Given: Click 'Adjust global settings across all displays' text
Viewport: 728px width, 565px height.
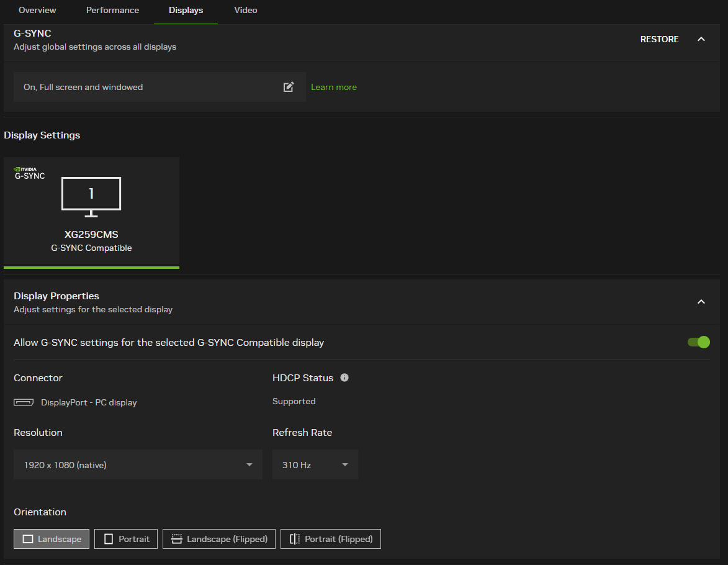Looking at the screenshot, I should (x=95, y=47).
